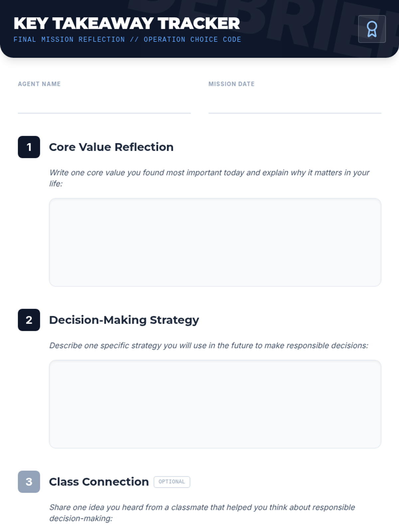Select the number 1 section badge
399x532 pixels.
29,147
